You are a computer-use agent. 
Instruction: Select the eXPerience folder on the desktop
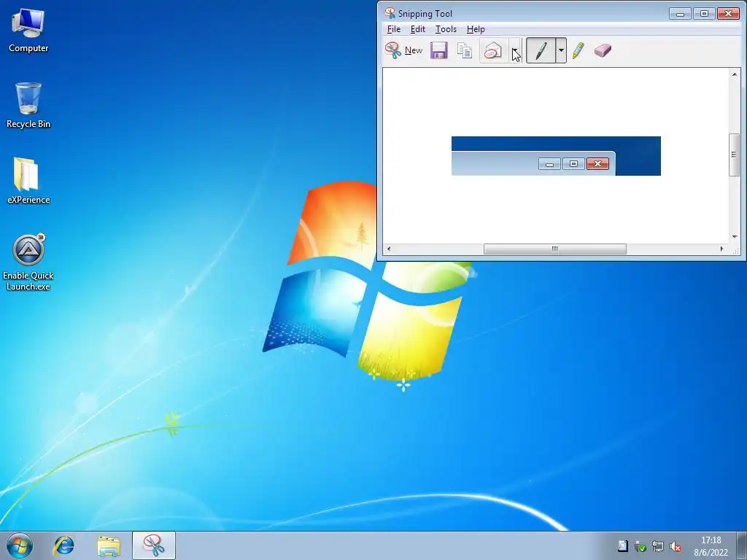coord(28,181)
